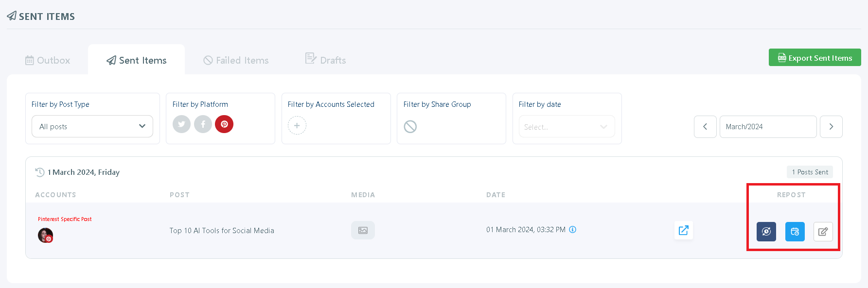Image resolution: width=868 pixels, height=288 pixels.
Task: Add account with plus circle icon
Action: (297, 125)
